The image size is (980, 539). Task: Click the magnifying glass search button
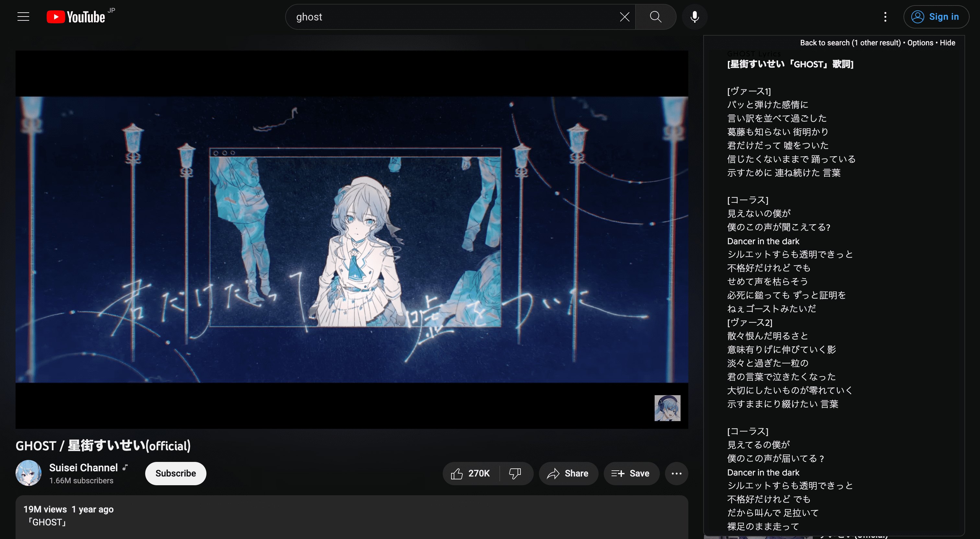(655, 17)
